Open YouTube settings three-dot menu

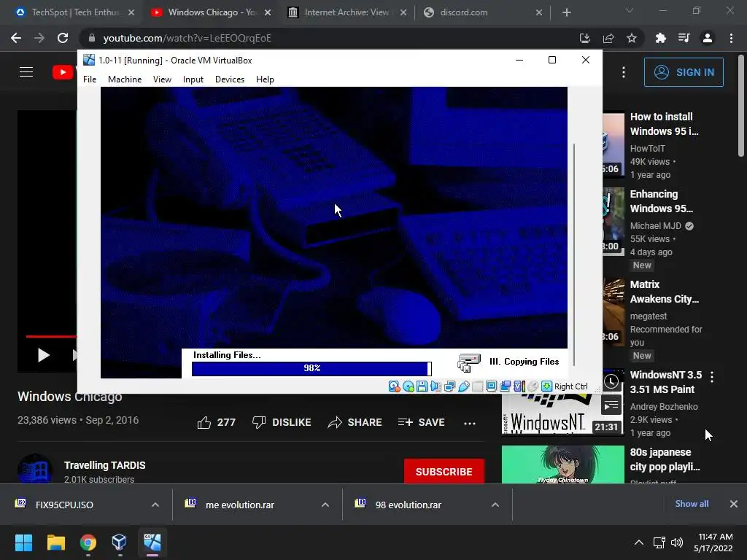624,72
